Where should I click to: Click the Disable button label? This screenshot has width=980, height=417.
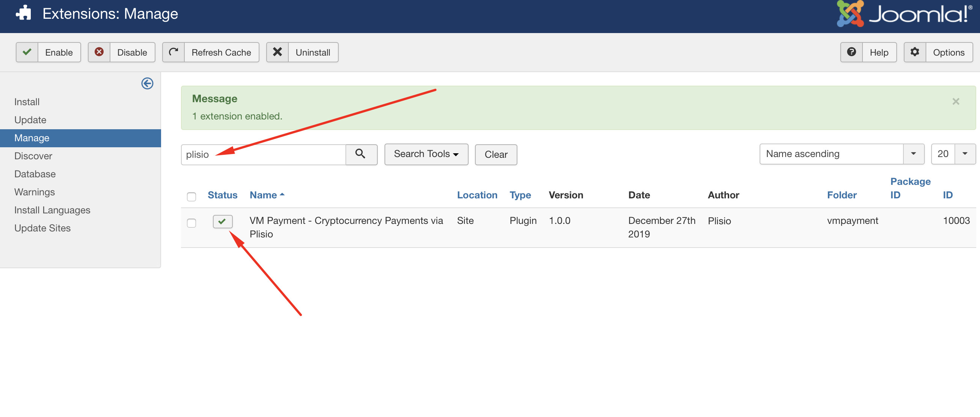tap(132, 53)
